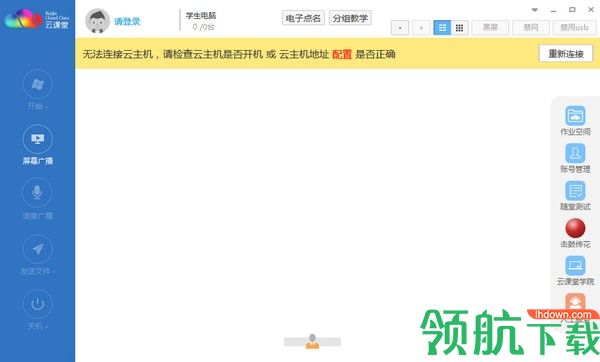Image resolution: width=600 pixels, height=362 pixels.
Task: Open 发送文件 paper plane icon
Action: coord(38,249)
